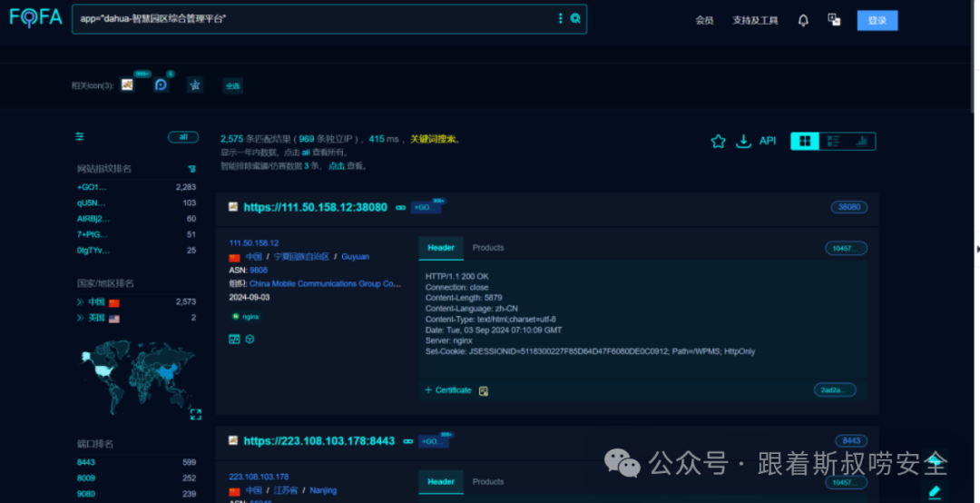Viewport: 980px width, 503px height.
Task: Click the FOFA logo
Action: point(35,17)
